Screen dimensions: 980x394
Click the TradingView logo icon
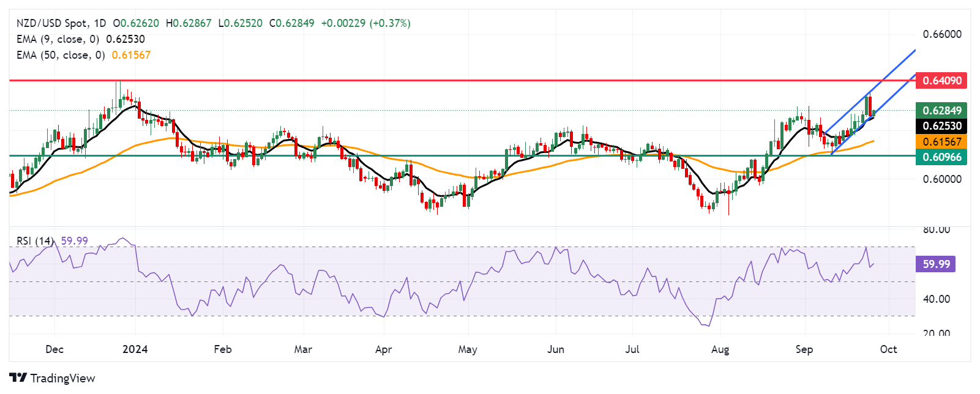click(18, 378)
